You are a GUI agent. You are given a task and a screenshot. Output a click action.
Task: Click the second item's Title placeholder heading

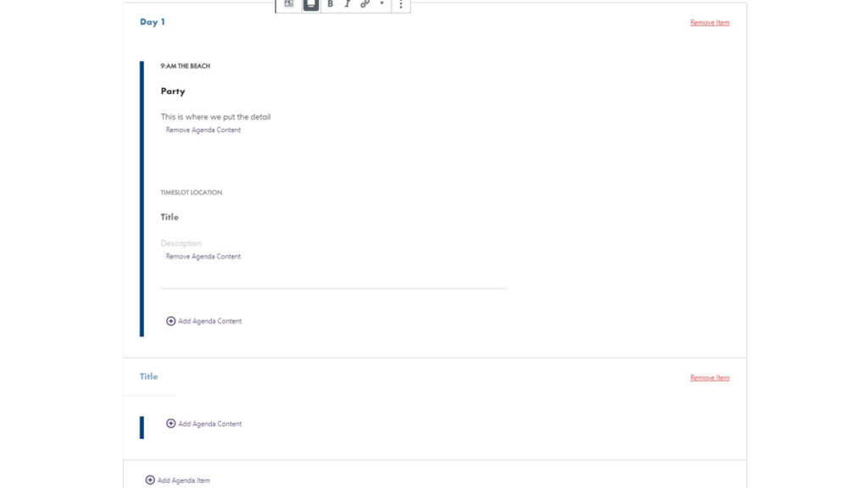click(149, 376)
